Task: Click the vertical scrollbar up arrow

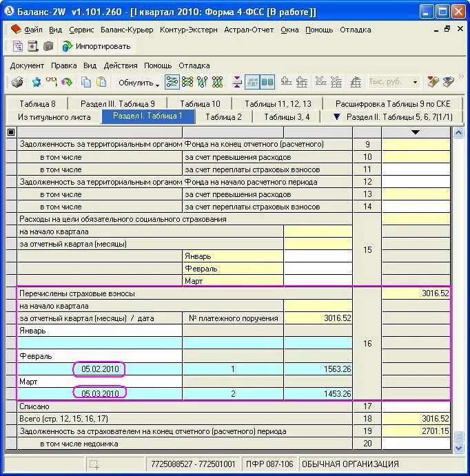Action: (458, 133)
